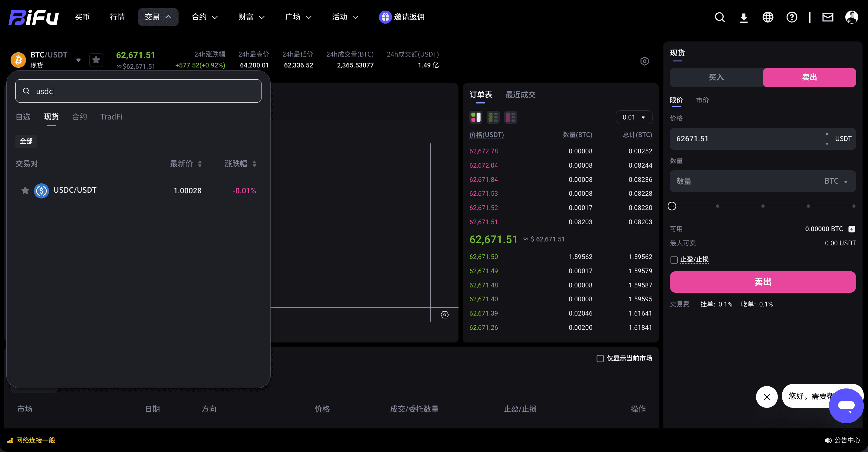Click the large pink 卖出 submit button
This screenshot has height=452, width=868.
(x=763, y=282)
